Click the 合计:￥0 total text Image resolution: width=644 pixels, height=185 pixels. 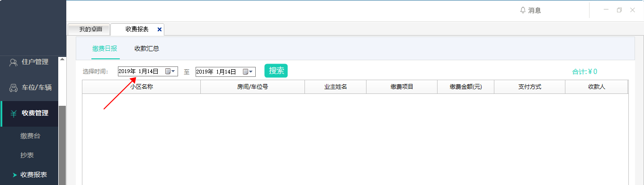point(585,72)
